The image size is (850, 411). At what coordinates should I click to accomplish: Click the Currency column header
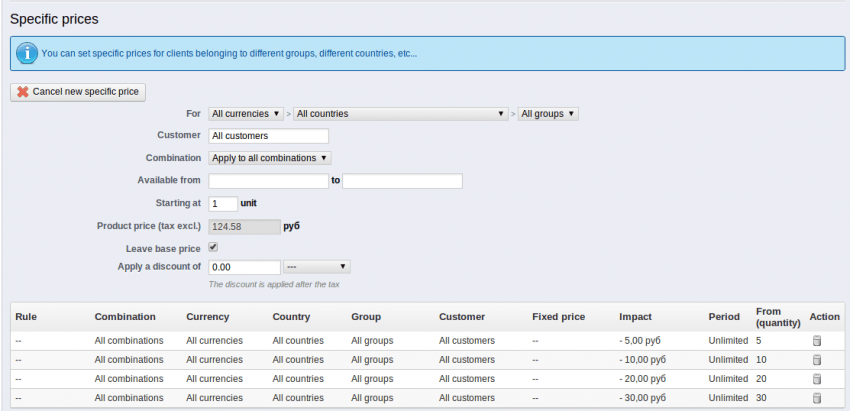coord(208,317)
